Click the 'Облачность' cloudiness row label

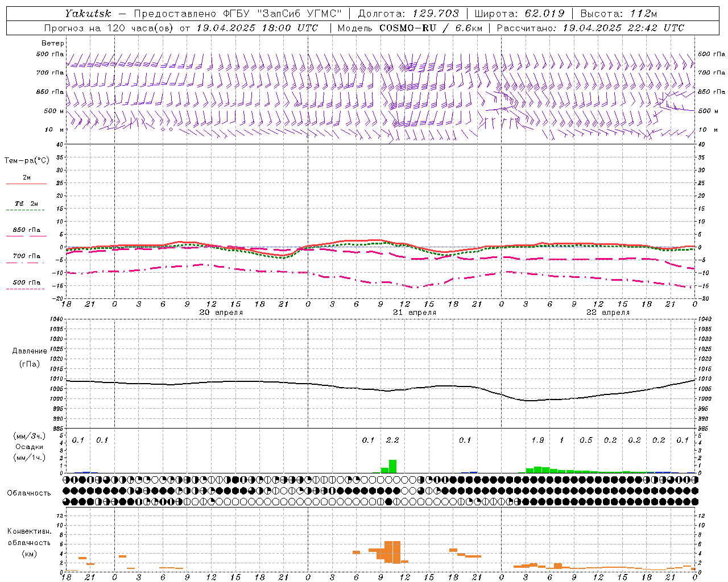click(28, 493)
